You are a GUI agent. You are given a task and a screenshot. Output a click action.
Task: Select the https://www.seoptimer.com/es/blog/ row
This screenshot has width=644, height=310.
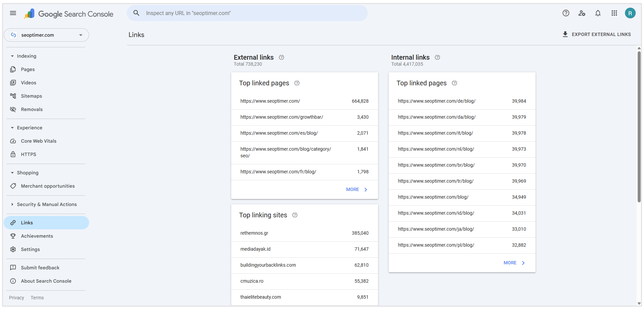click(305, 133)
